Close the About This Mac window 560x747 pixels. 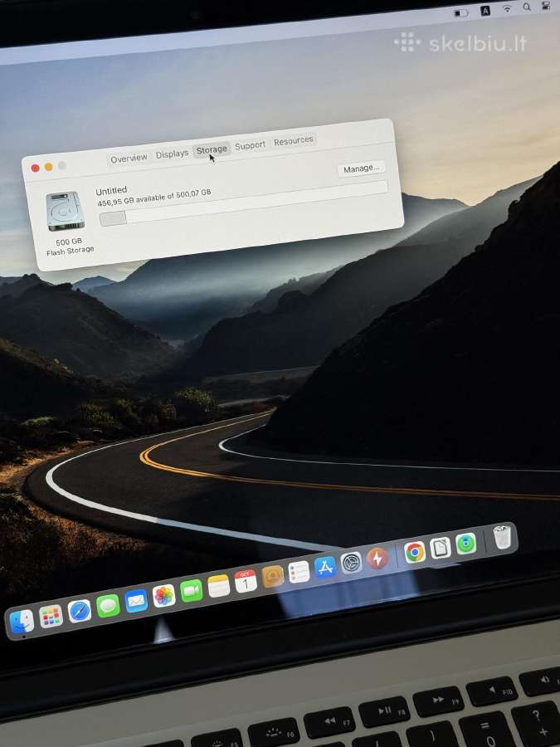(35, 168)
